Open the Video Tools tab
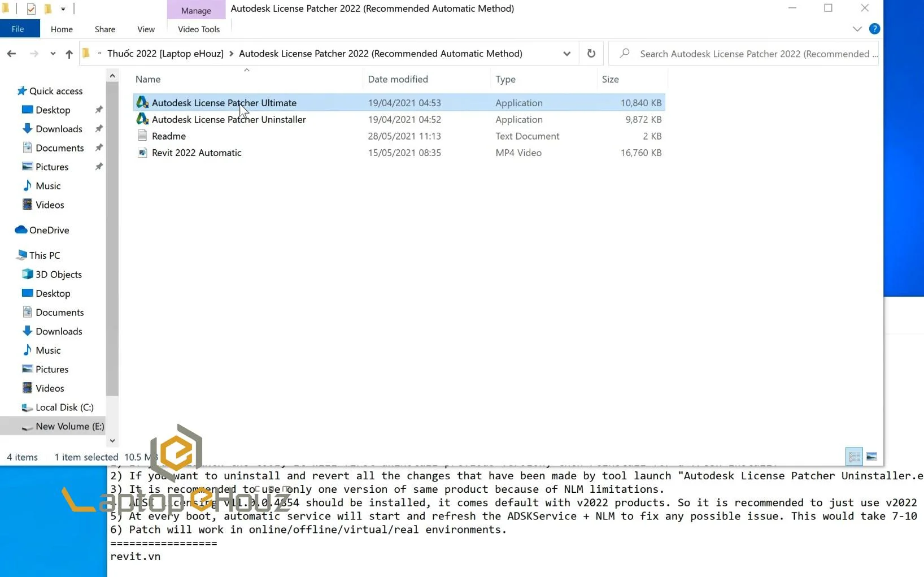 coord(199,29)
